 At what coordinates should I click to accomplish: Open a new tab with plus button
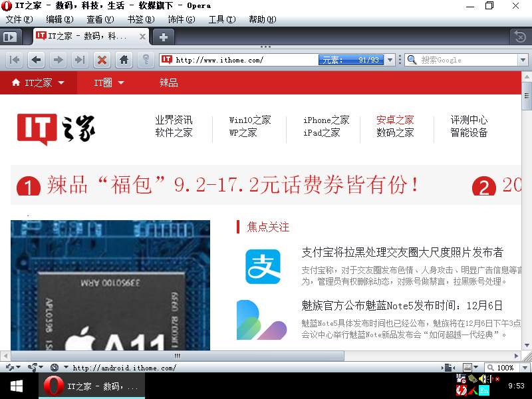(164, 37)
